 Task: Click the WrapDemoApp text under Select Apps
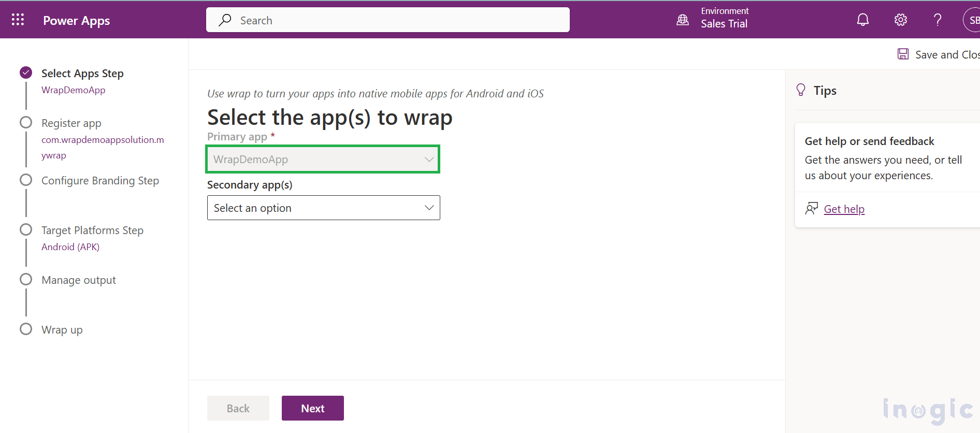point(73,90)
